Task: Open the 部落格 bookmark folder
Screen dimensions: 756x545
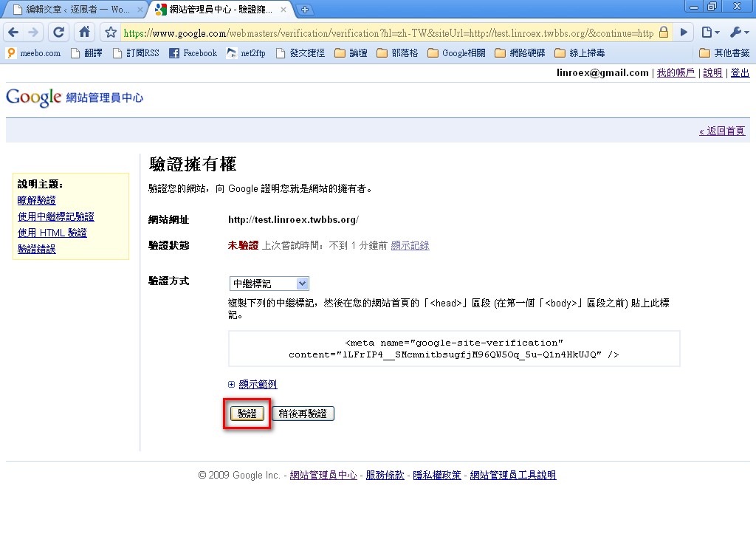Action: pyautogui.click(x=397, y=53)
